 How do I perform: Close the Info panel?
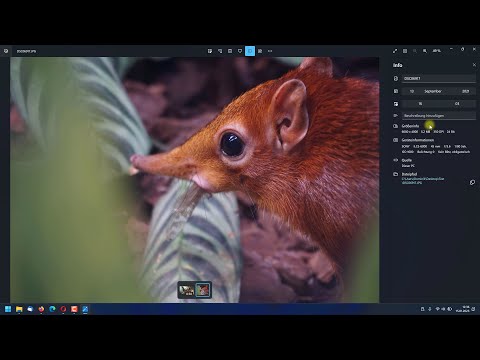pos(474,65)
